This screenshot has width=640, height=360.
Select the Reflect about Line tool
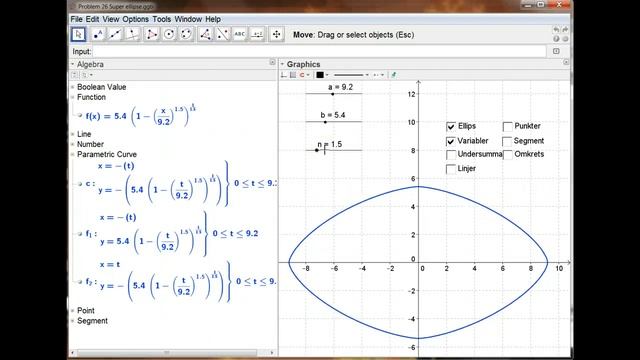[222, 35]
